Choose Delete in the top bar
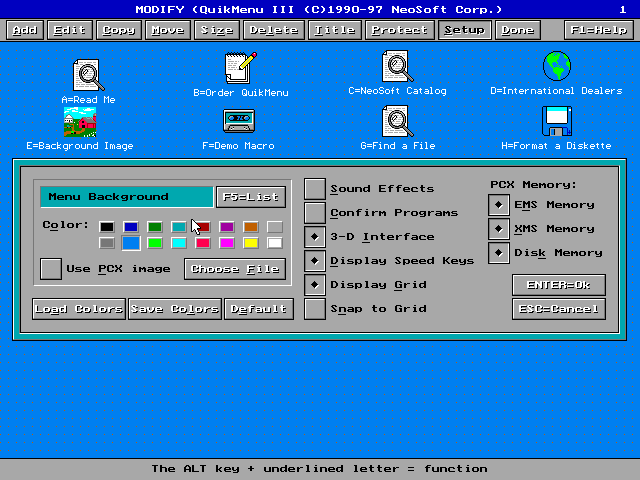Screen dimensions: 640x480 [274, 30]
